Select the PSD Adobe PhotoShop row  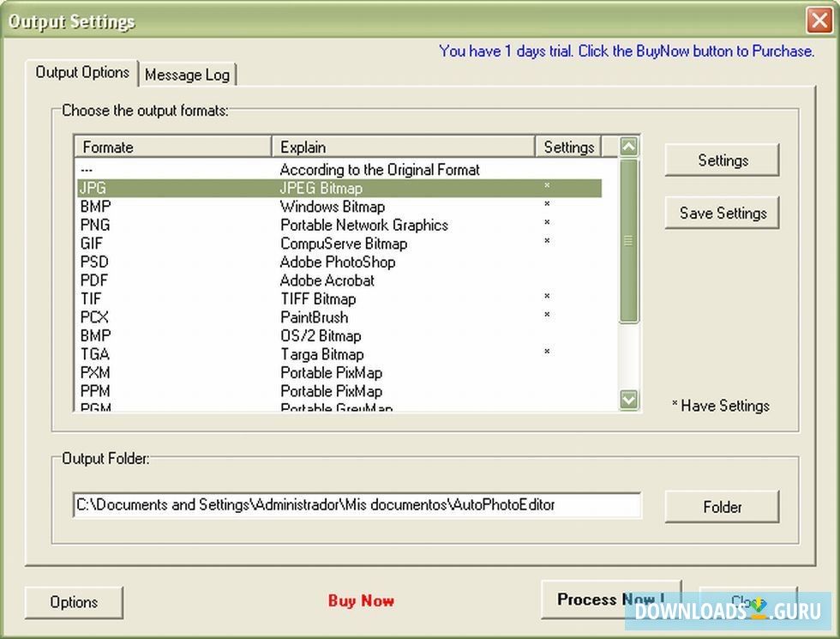(339, 262)
